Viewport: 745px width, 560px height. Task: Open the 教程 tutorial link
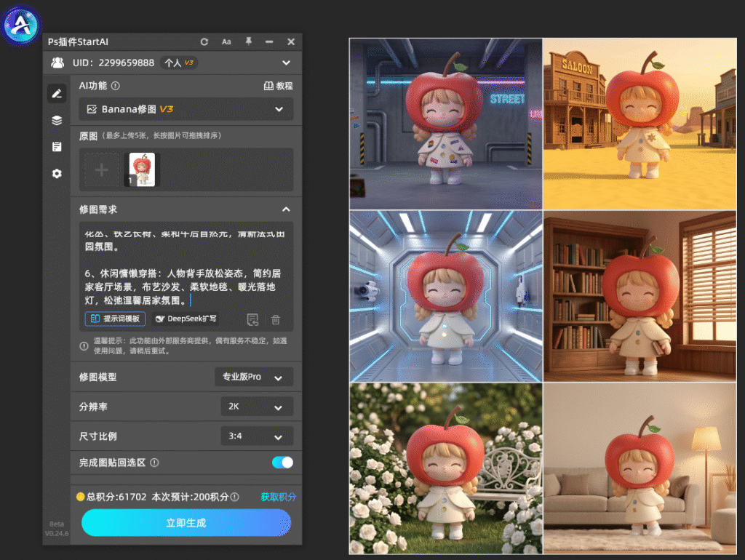(x=279, y=86)
